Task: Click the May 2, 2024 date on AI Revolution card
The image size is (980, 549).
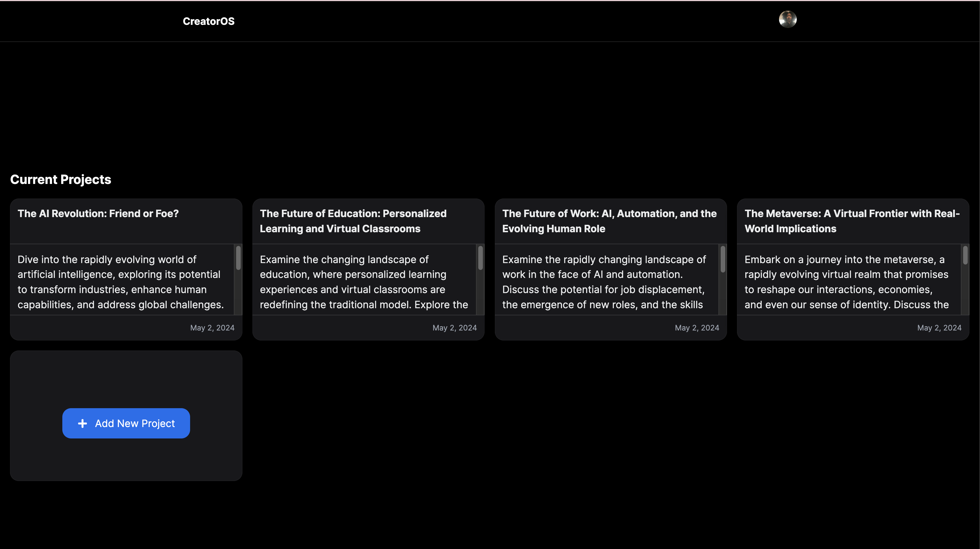Action: click(x=212, y=328)
